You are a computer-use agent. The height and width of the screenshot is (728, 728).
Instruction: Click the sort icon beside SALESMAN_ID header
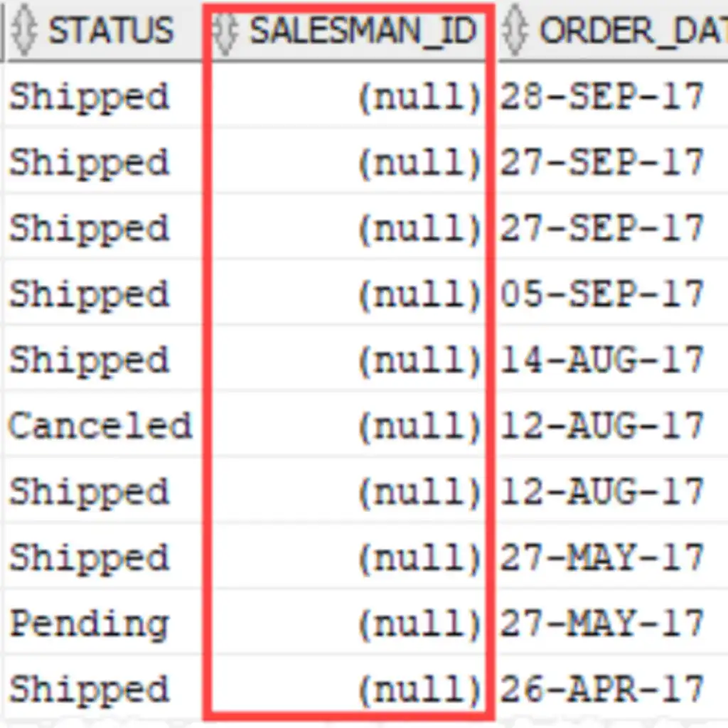(225, 31)
